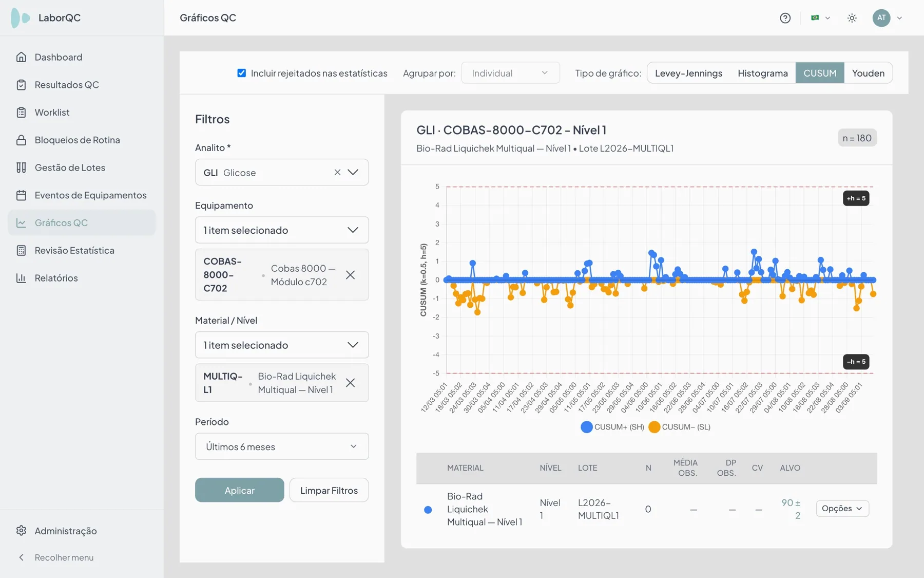
Task: Uncheck Incluir rejeitados nas estatísticas
Action: [241, 73]
